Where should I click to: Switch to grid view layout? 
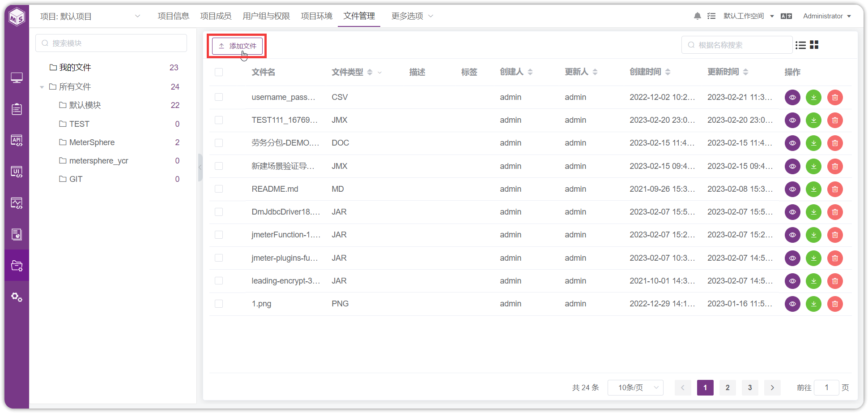814,45
